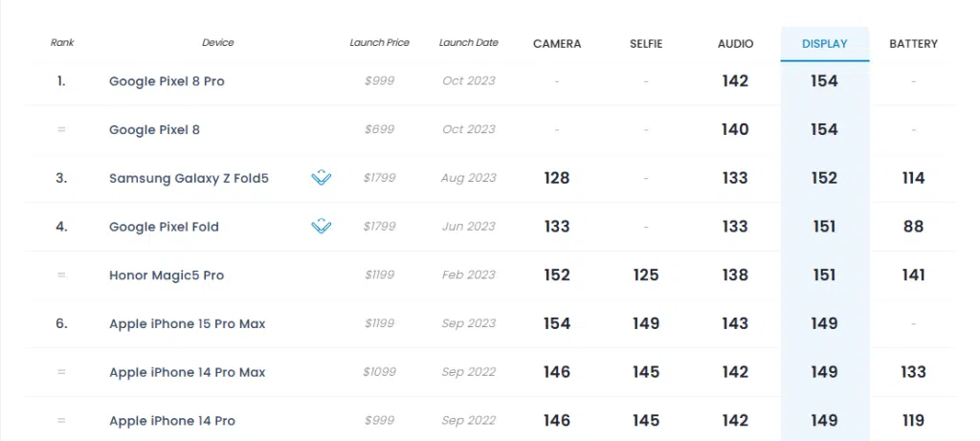Open Apple iPhone 14 Pro Max page
This screenshot has height=441, width=980.
pyautogui.click(x=187, y=372)
